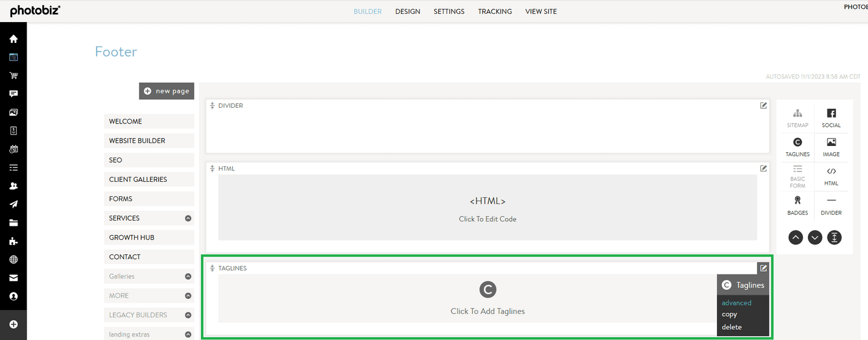Add a Divider block from the right panel
The height and width of the screenshot is (340, 868).
832,206
